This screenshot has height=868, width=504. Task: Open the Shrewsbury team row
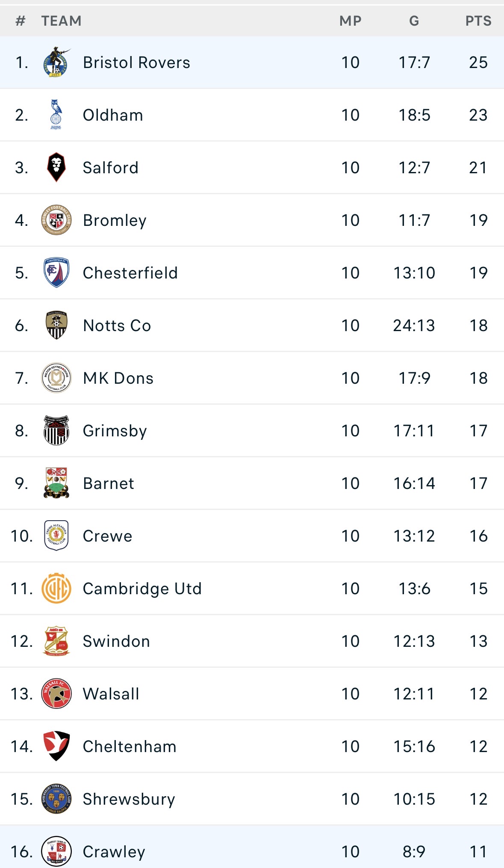pos(252,799)
